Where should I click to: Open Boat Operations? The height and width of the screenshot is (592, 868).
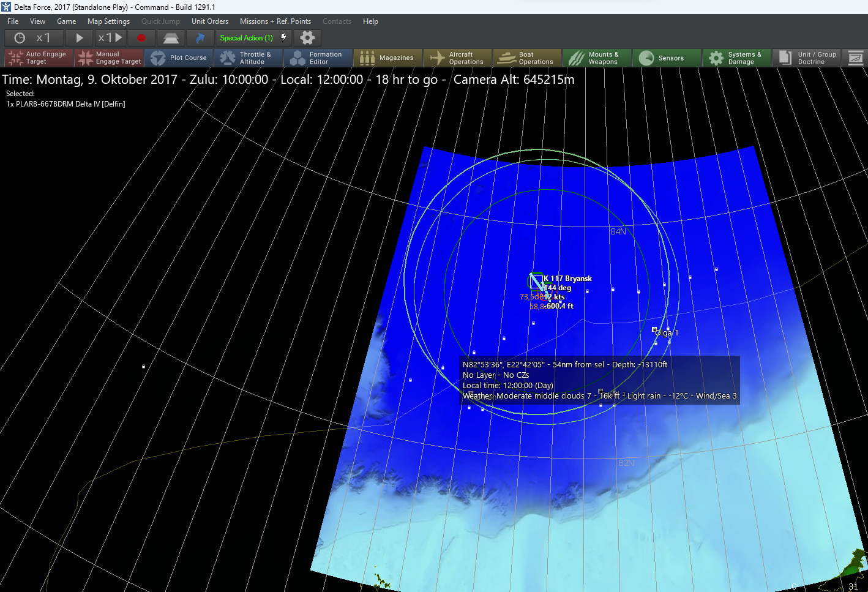[x=528, y=58]
